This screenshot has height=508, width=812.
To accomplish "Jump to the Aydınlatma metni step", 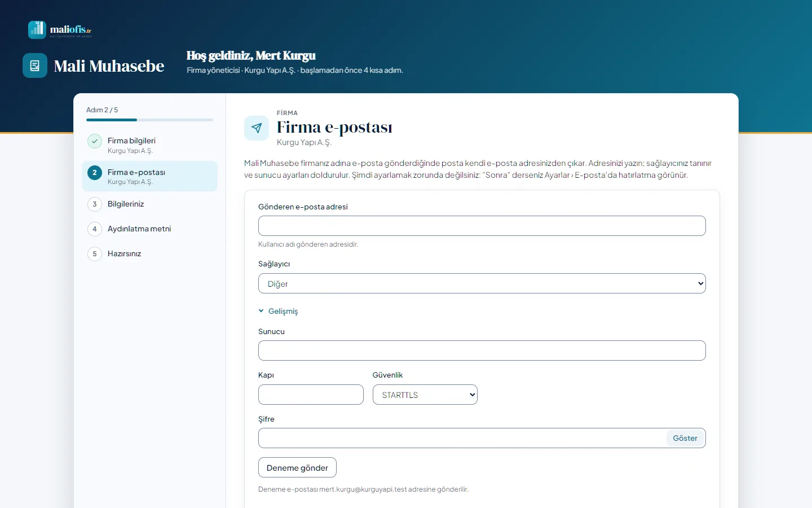I will click(x=149, y=229).
